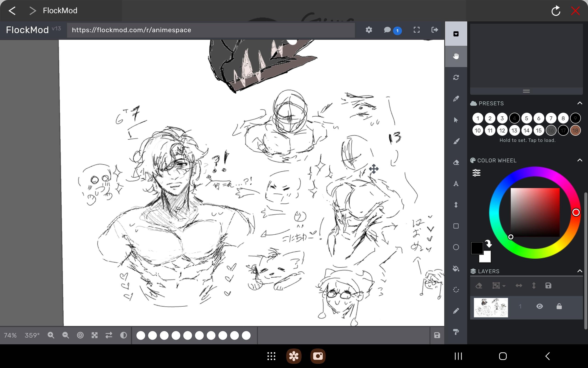Click the room URL field
588x368 pixels.
click(211, 30)
